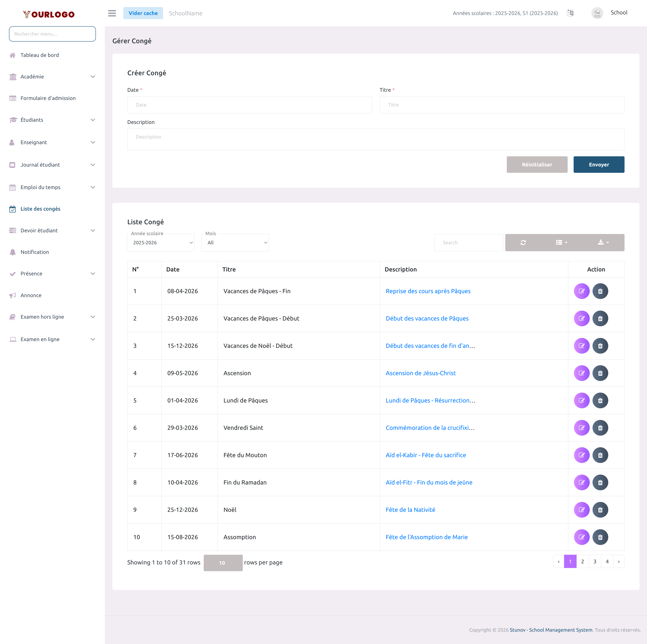Screen dimensions: 647x644
Task: Click the Titre input field
Action: click(x=502, y=105)
